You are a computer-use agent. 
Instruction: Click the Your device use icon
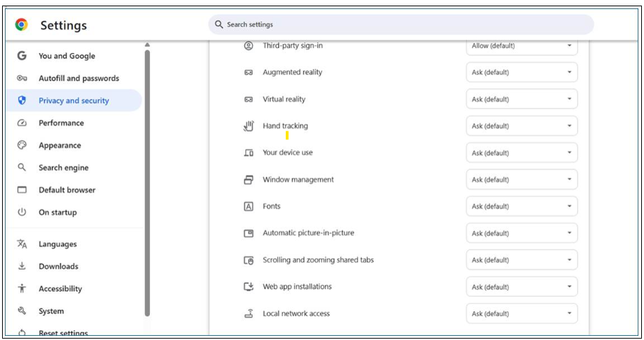tap(248, 153)
